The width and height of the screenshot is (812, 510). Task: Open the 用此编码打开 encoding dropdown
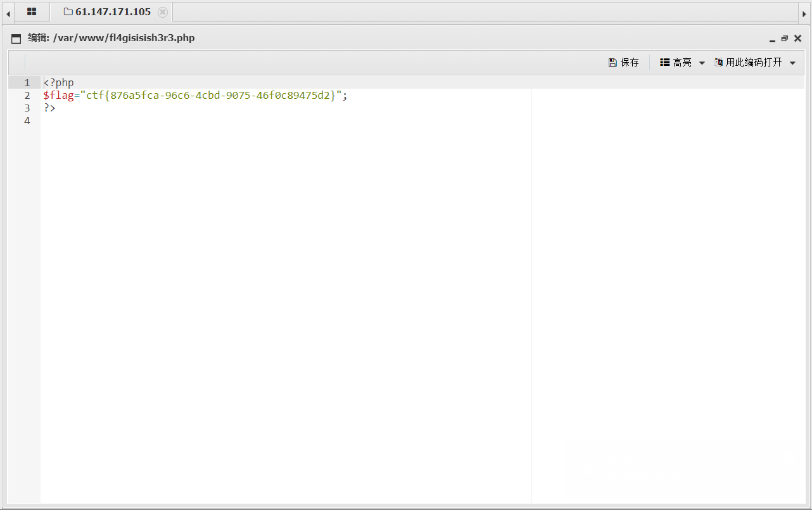pos(754,63)
